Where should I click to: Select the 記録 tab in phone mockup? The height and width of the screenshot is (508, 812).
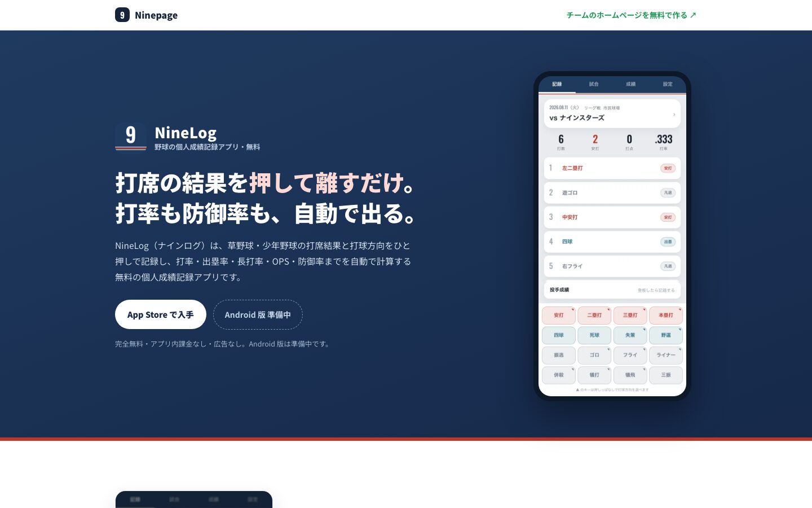click(557, 84)
